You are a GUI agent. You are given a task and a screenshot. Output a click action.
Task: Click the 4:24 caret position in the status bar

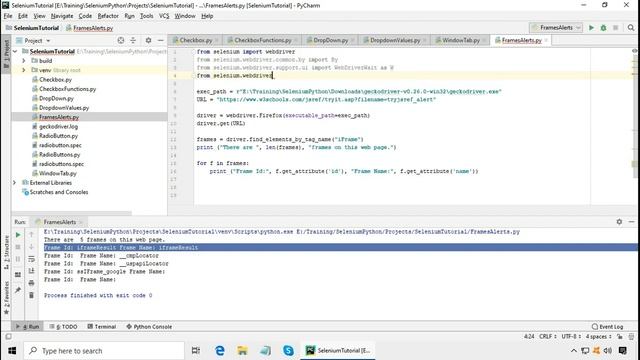pos(529,337)
